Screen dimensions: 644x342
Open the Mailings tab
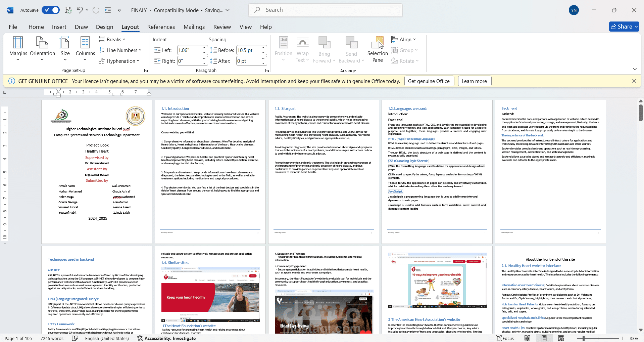194,27
